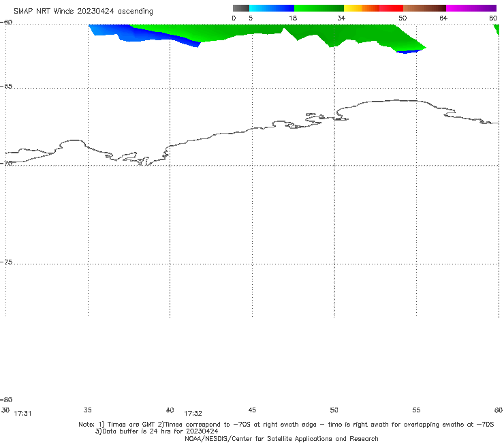Click the '45' longitude axis label

point(252,410)
